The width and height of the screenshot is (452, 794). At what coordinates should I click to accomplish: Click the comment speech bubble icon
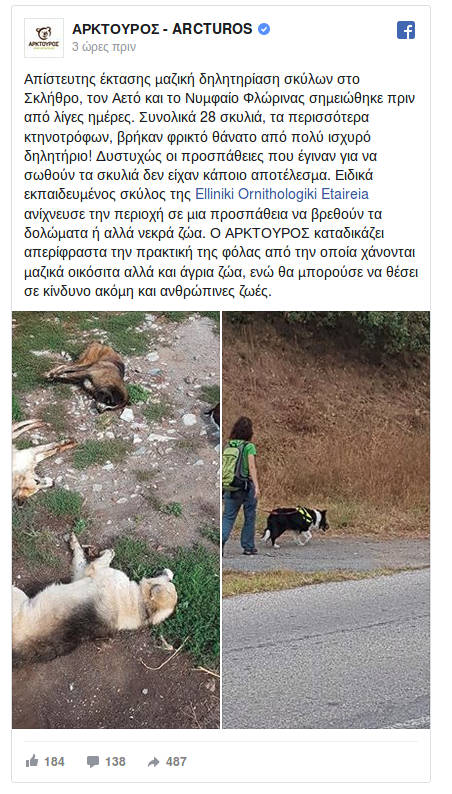[x=93, y=762]
